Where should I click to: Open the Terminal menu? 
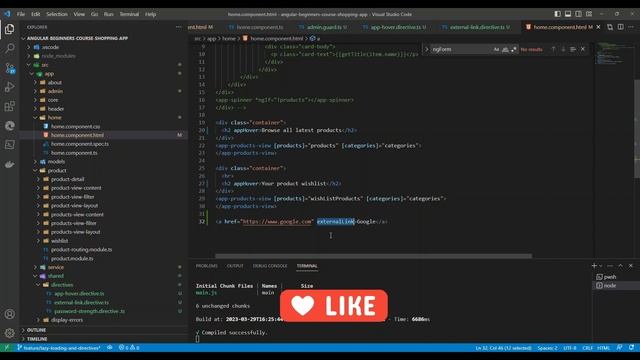click(129, 14)
